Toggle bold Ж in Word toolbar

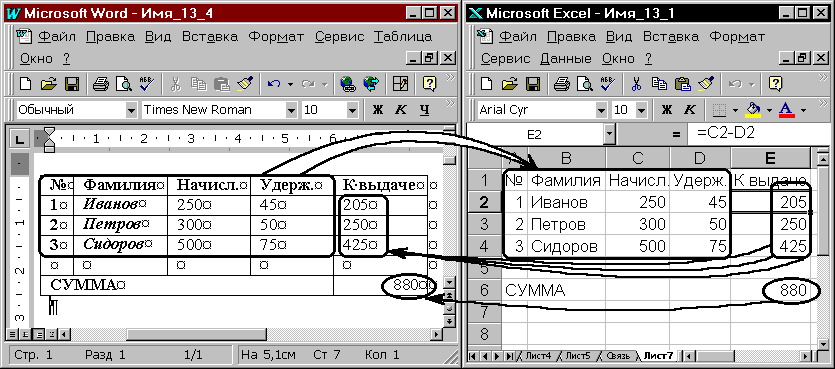click(x=378, y=110)
